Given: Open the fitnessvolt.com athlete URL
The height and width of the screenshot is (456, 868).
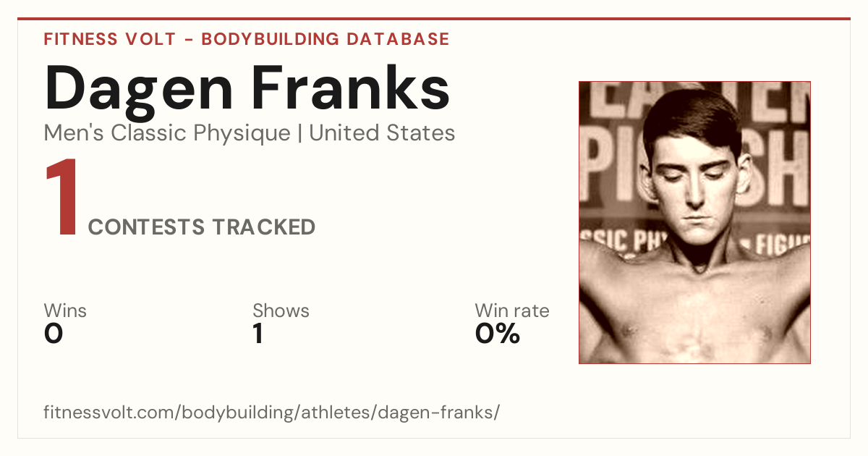Looking at the screenshot, I should [272, 413].
